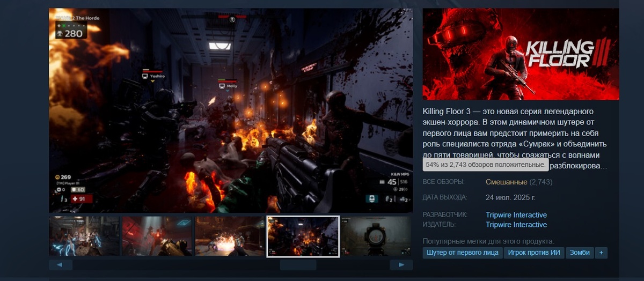Click the thumbnail strip scrollbar handle
644x281 pixels.
point(298,265)
